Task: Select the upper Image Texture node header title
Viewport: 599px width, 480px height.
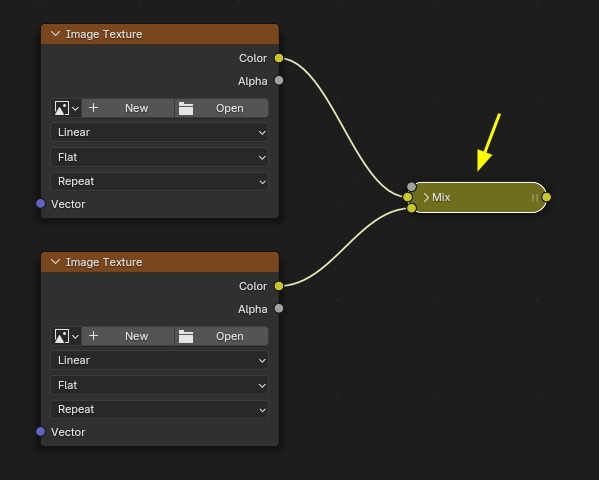Action: [104, 34]
